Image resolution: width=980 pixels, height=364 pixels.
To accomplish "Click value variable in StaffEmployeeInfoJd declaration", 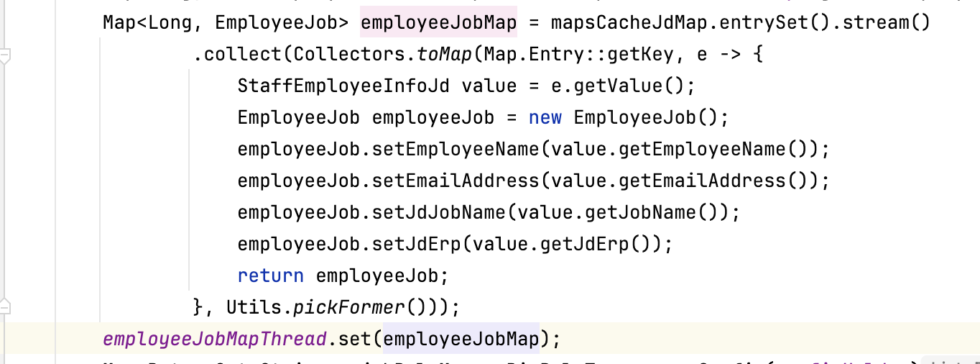I will 489,86.
